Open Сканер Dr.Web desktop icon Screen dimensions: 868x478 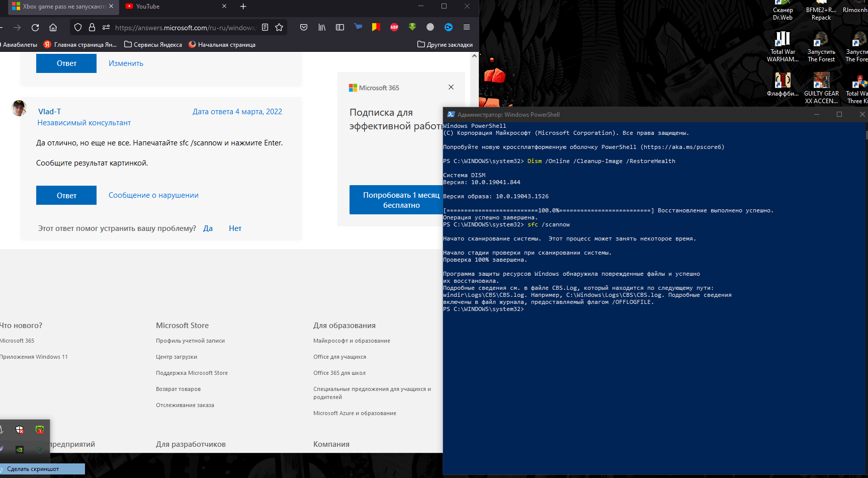783,11
